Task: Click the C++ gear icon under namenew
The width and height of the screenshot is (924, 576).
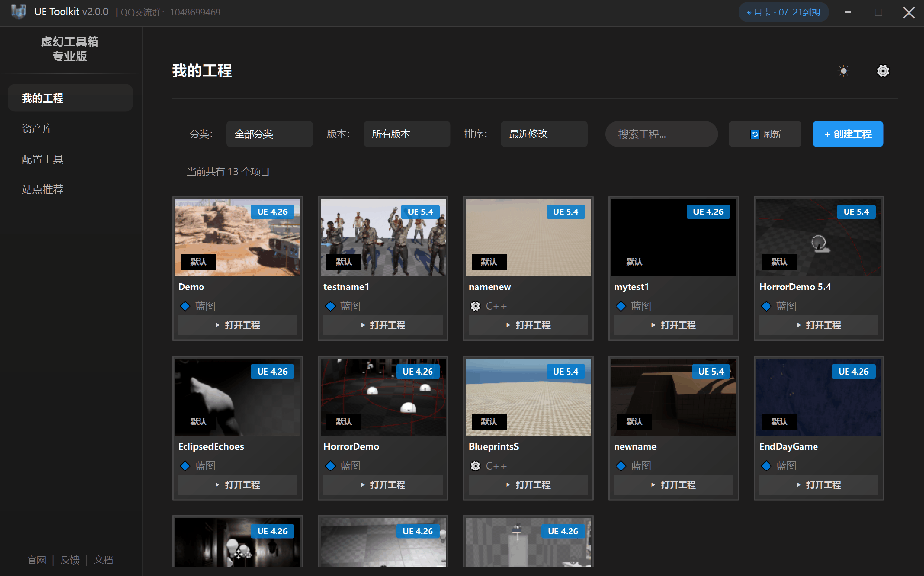Action: pyautogui.click(x=476, y=306)
